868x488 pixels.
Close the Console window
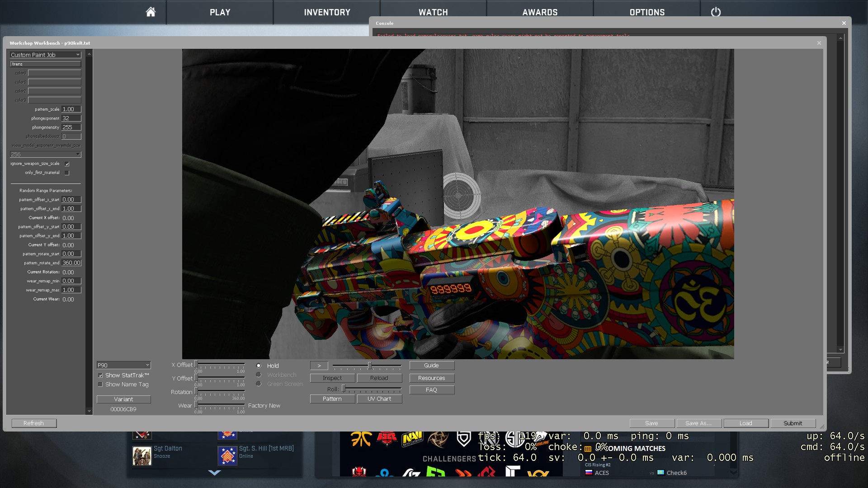pyautogui.click(x=844, y=23)
